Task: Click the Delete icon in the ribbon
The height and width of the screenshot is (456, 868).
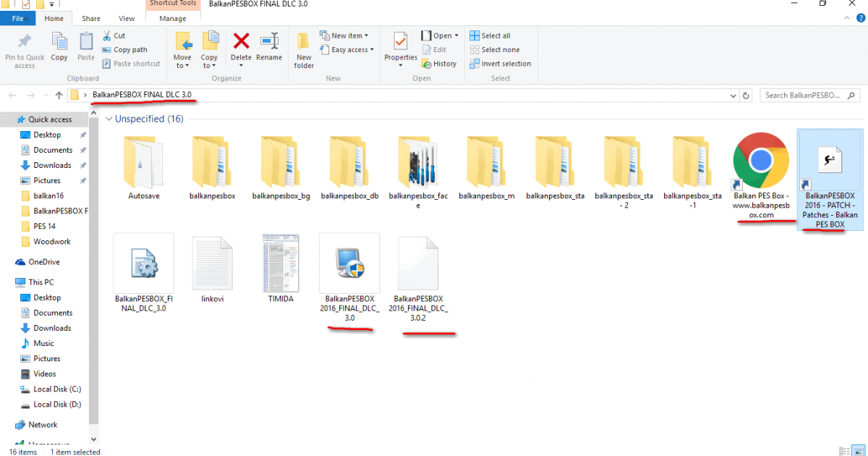Action: [x=241, y=46]
